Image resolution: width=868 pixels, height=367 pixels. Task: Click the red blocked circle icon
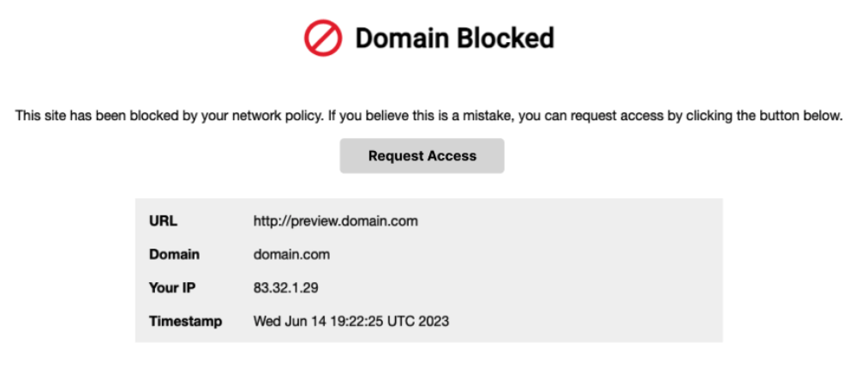click(323, 38)
